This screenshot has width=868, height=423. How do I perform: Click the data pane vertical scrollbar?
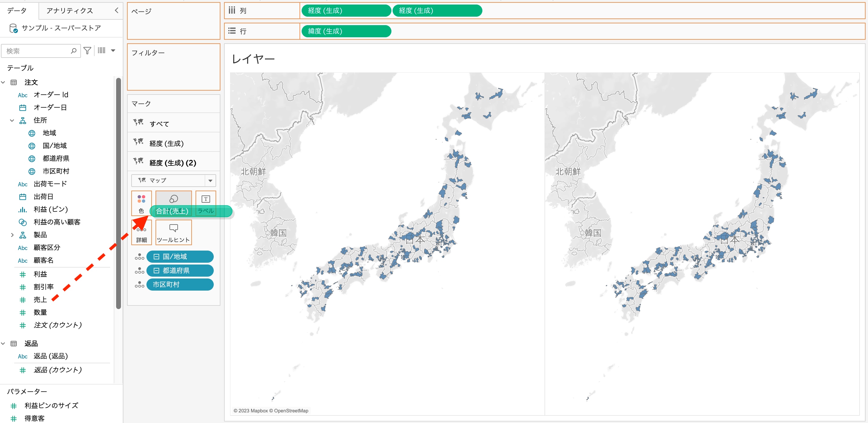tap(118, 193)
